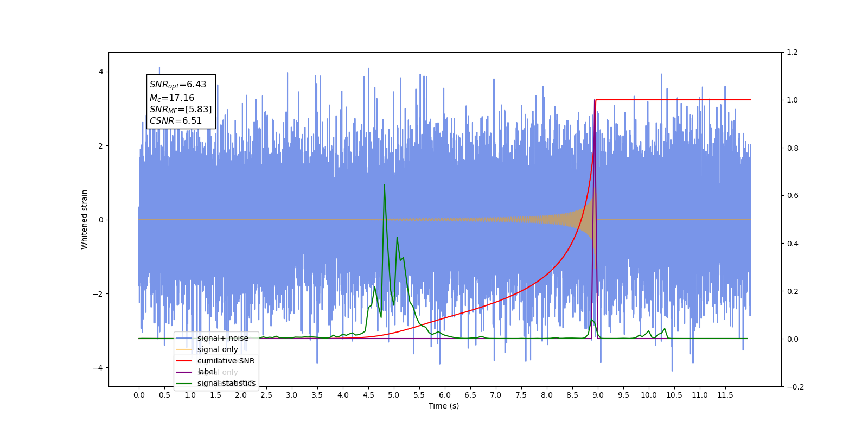This screenshot has width=868, height=434.
Task: Click the x-axis tick label 5.0
Action: [394, 395]
